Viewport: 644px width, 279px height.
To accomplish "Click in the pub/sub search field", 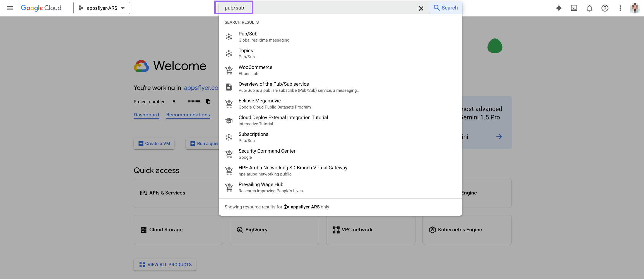I will 307,8.
